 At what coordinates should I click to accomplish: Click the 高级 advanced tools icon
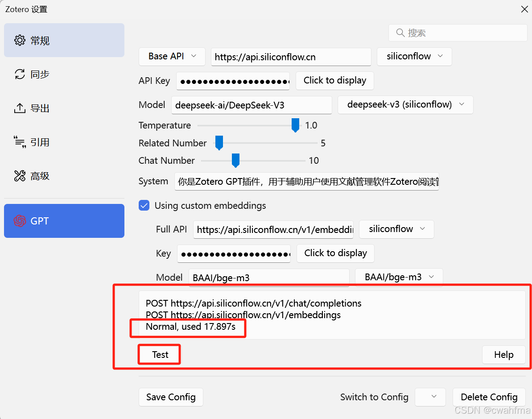pos(20,176)
